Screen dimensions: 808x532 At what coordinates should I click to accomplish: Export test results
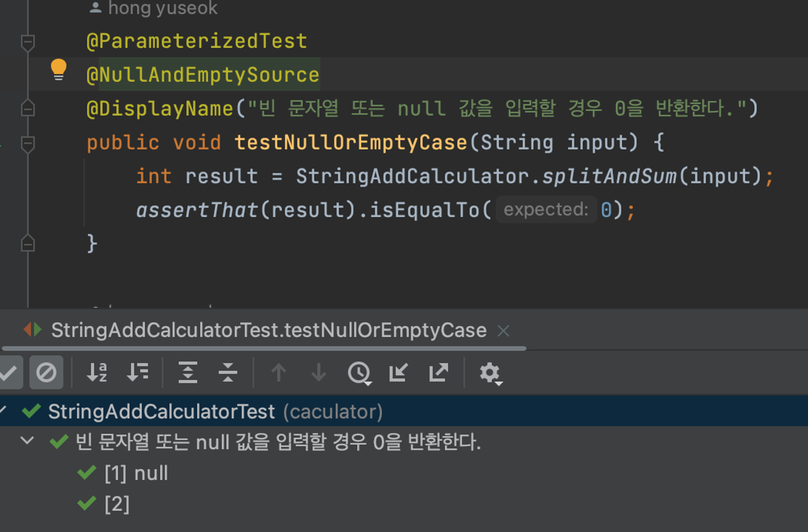(x=438, y=372)
